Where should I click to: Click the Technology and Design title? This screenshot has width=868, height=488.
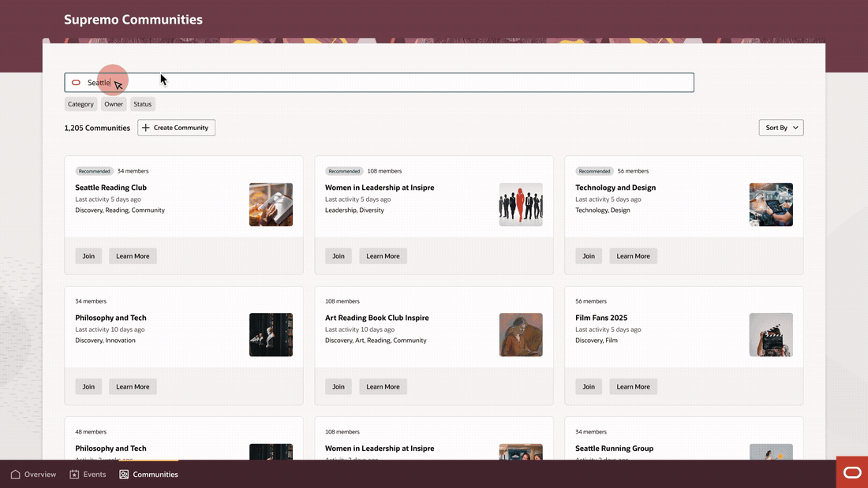pyautogui.click(x=615, y=188)
